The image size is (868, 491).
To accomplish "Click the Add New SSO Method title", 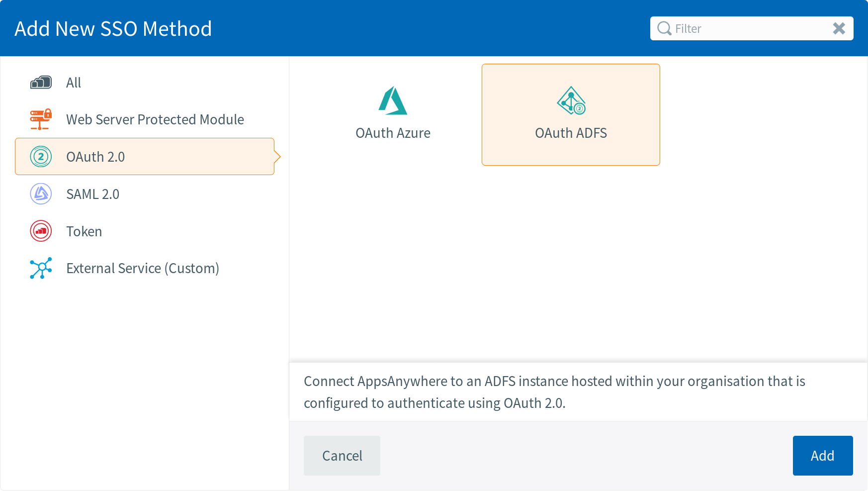I will [113, 29].
